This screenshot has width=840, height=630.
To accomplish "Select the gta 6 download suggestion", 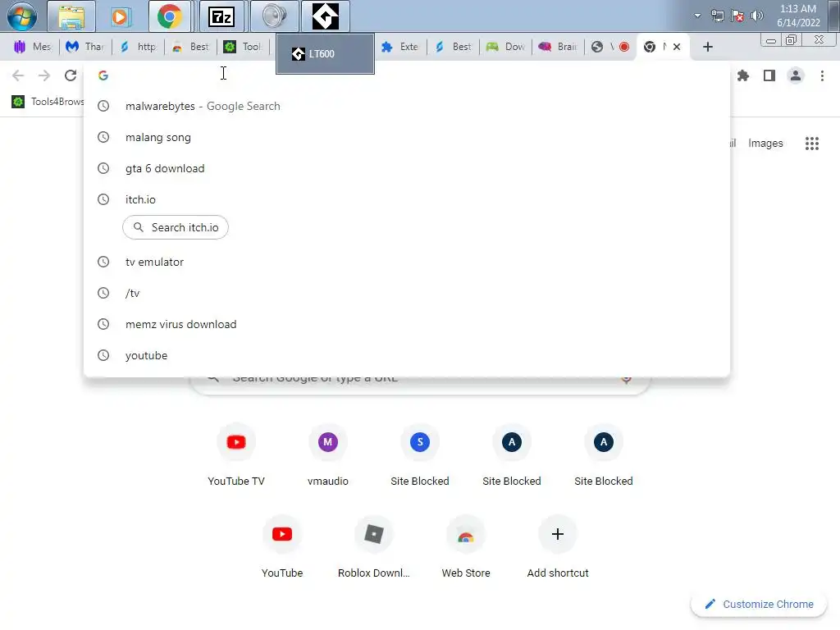I will point(407,168).
